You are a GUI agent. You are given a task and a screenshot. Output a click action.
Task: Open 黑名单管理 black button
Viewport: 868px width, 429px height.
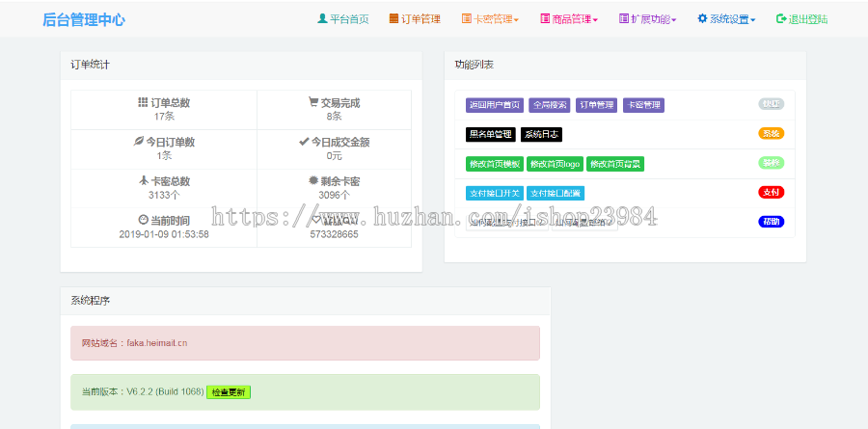coord(491,135)
